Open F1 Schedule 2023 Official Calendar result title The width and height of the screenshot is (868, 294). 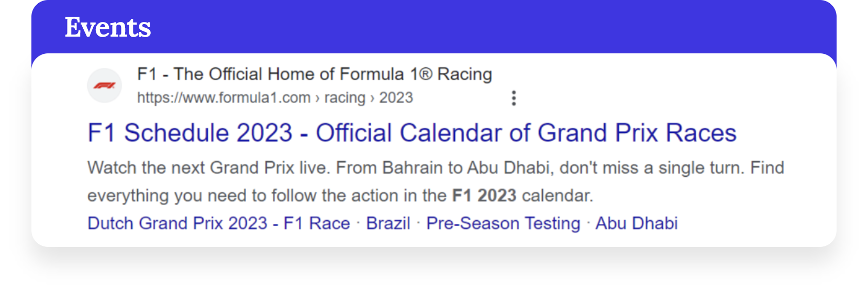point(412,133)
